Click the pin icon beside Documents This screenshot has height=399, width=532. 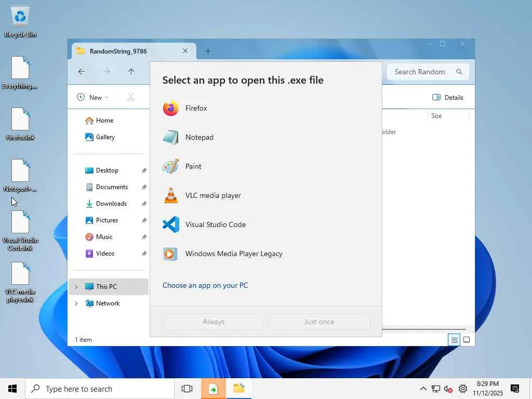click(144, 187)
